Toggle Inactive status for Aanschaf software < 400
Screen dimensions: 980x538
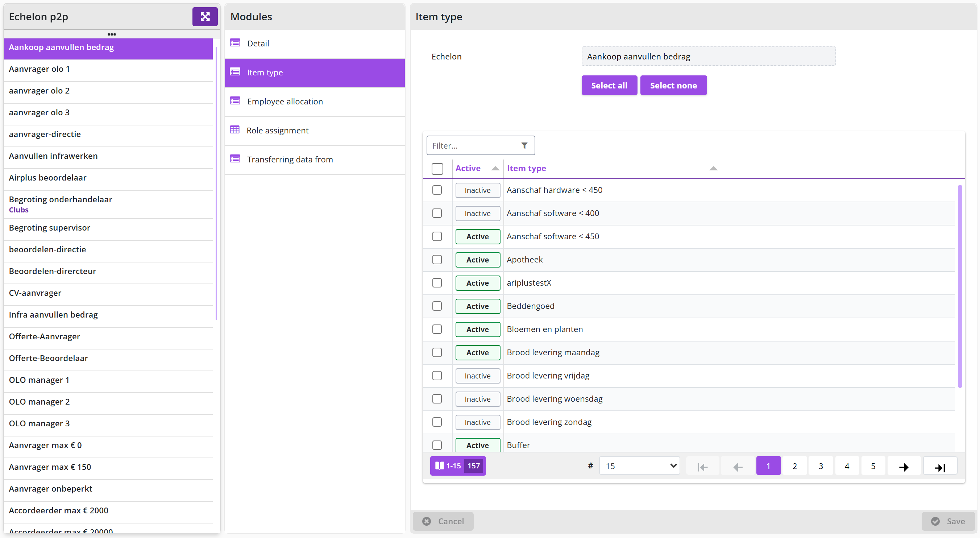[x=477, y=213]
